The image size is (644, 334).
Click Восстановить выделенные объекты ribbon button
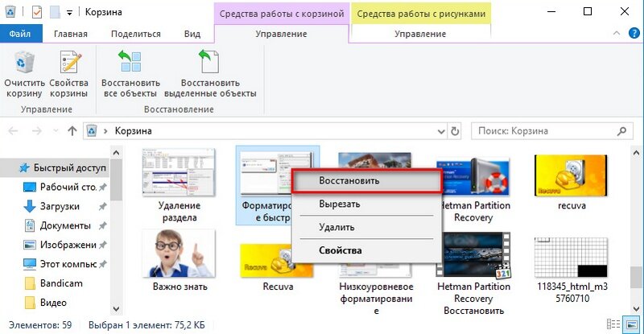point(210,74)
